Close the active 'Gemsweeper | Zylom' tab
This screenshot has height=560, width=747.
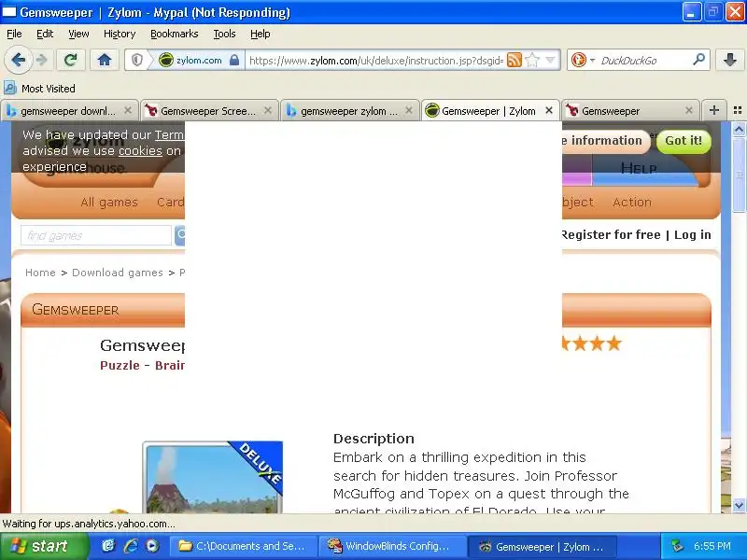pyautogui.click(x=549, y=110)
